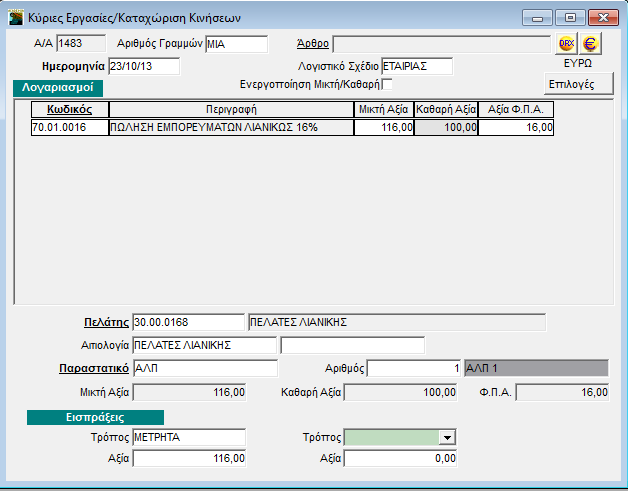
Task: Focus the A/A field showing 1483
Action: pos(81,43)
